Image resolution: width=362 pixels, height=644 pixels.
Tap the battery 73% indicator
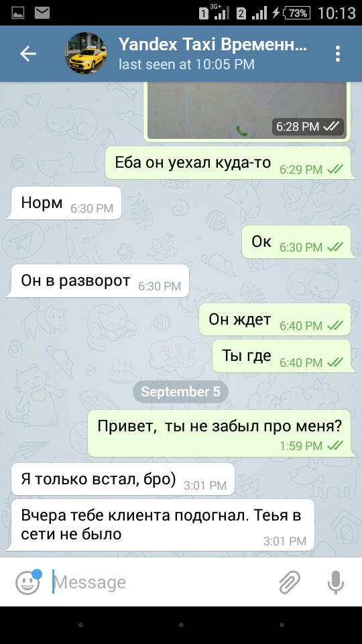click(297, 13)
